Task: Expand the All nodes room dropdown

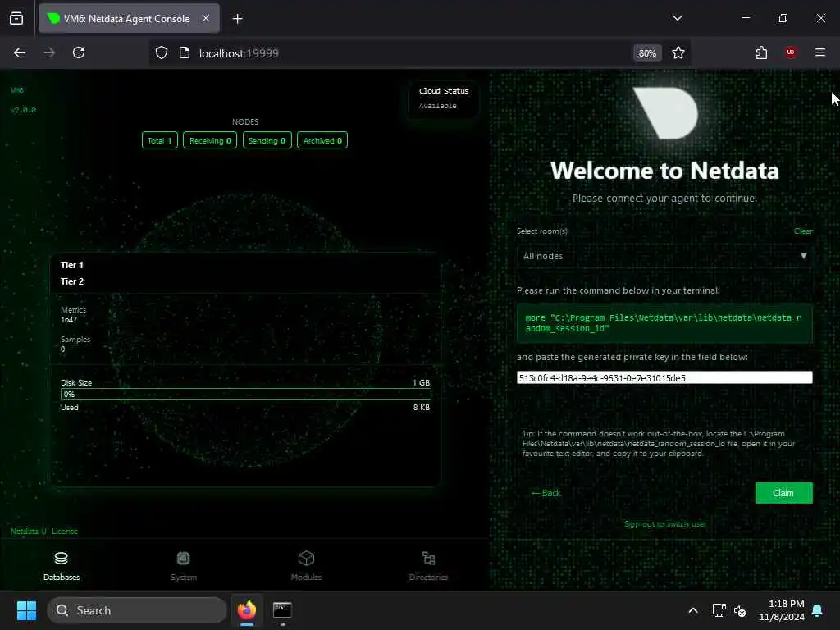Action: click(664, 256)
